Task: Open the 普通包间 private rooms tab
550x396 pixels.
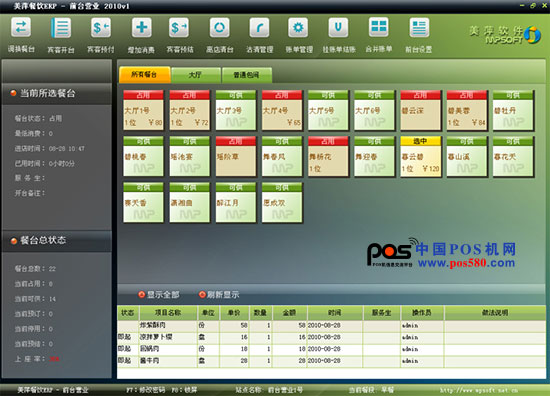Action: 247,75
